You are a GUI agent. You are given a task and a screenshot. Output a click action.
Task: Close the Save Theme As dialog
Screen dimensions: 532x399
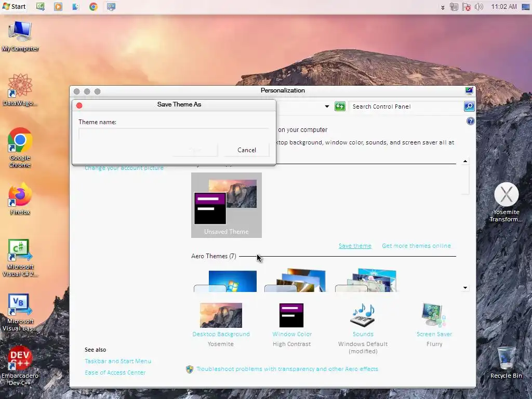click(x=79, y=105)
